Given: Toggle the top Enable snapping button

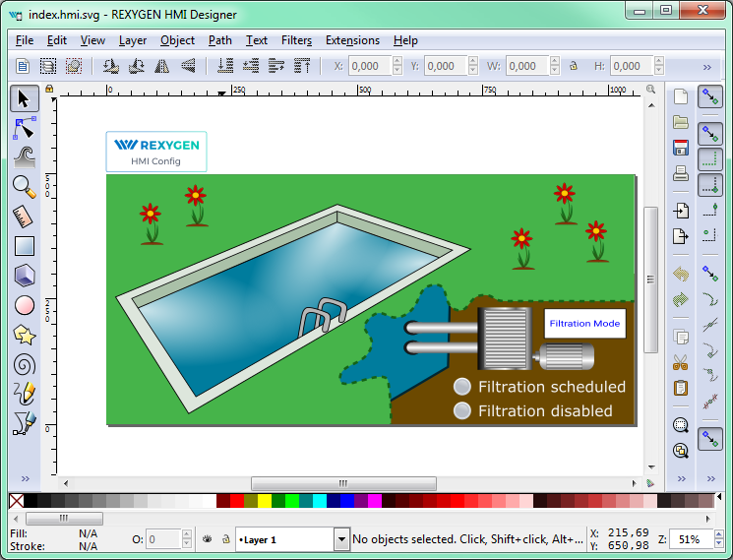Looking at the screenshot, I should pyautogui.click(x=710, y=97).
